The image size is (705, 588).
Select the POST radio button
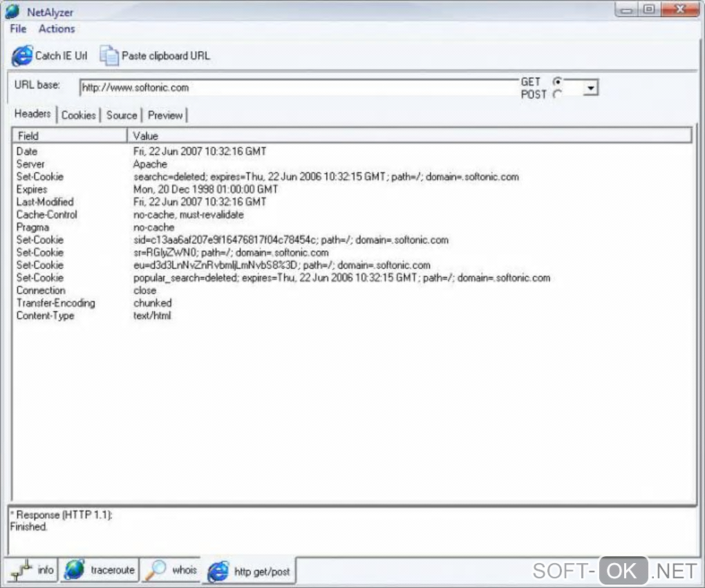pyautogui.click(x=558, y=95)
